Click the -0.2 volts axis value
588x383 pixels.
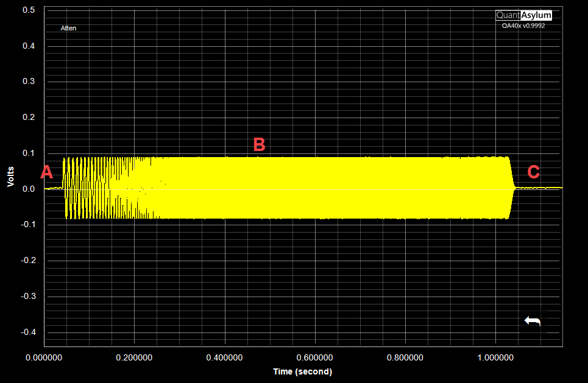[x=28, y=260]
